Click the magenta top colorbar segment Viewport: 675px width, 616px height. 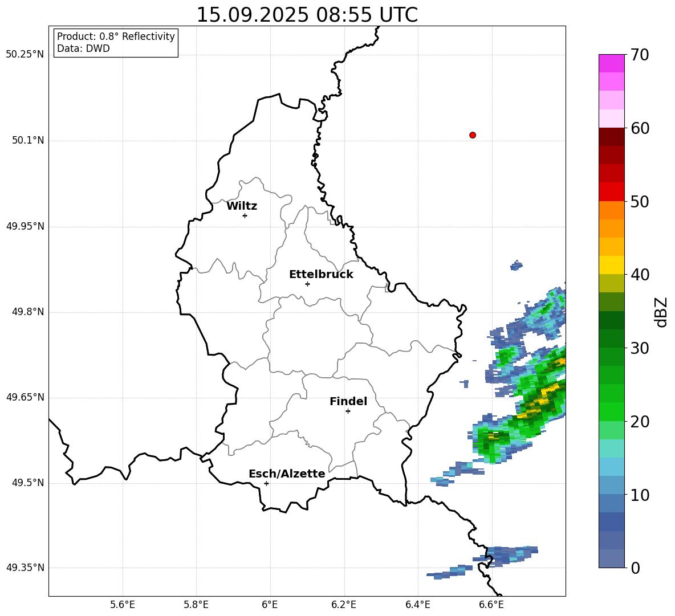coord(611,63)
